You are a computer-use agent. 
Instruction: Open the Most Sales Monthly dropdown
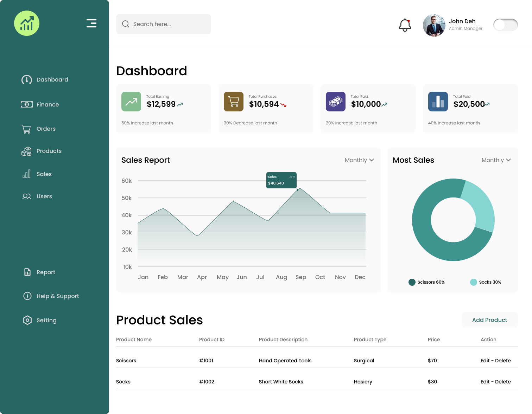pyautogui.click(x=496, y=160)
